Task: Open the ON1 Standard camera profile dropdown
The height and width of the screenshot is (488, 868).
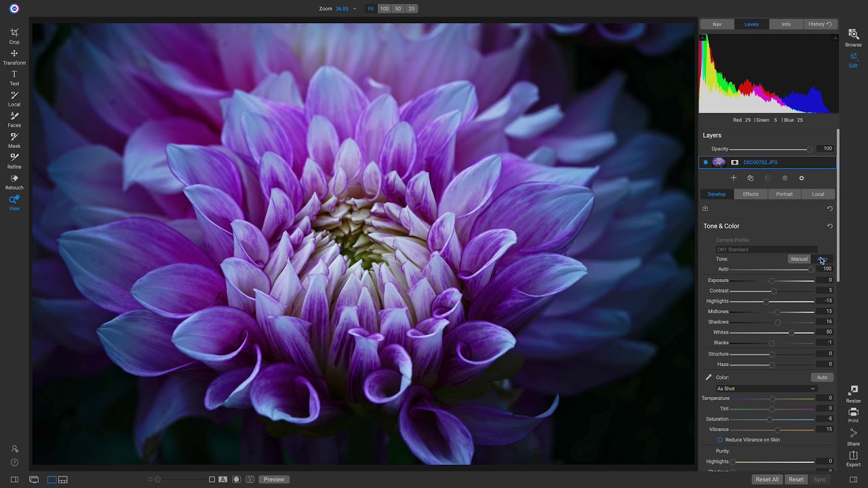Action: click(766, 249)
